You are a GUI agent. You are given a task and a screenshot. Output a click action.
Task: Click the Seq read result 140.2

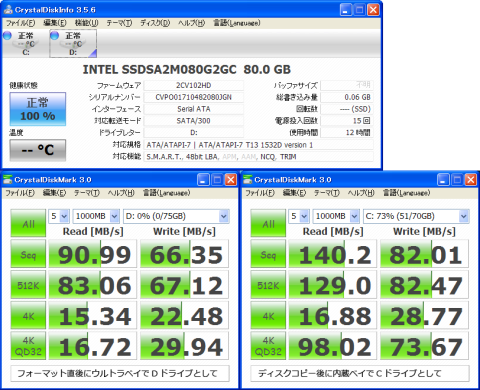click(333, 254)
